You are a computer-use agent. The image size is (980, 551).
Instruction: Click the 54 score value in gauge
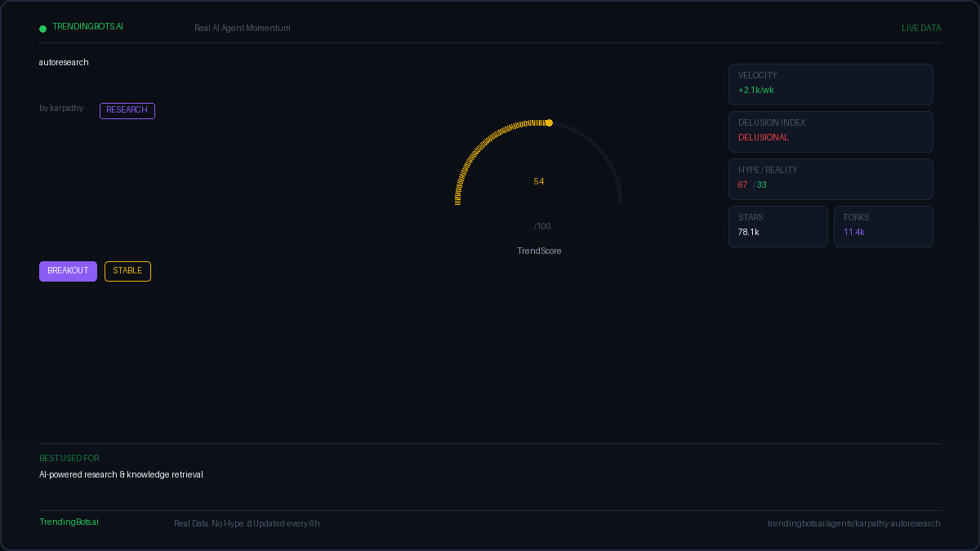point(539,182)
